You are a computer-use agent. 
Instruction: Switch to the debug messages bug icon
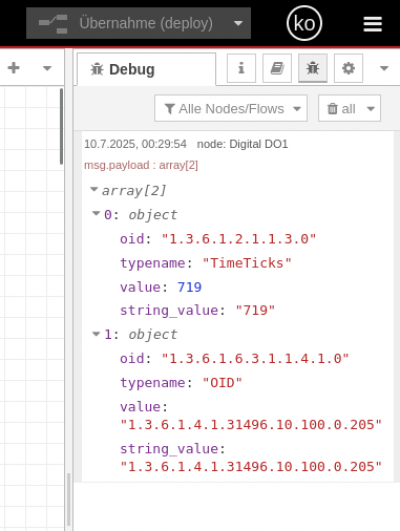click(313, 68)
